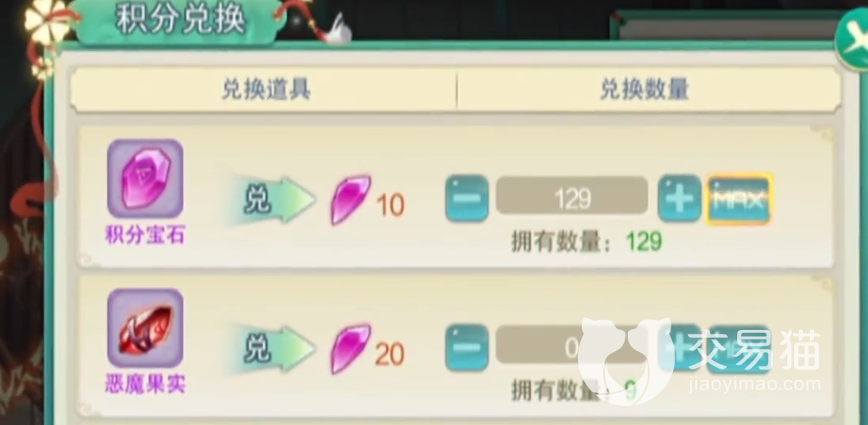Screen dimensions: 868x425
Task: Click the 兑换数量 column header
Action: tap(644, 90)
